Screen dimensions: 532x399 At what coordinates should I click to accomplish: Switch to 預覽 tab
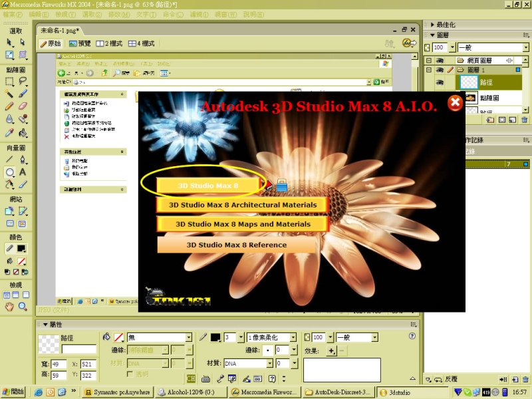click(80, 43)
